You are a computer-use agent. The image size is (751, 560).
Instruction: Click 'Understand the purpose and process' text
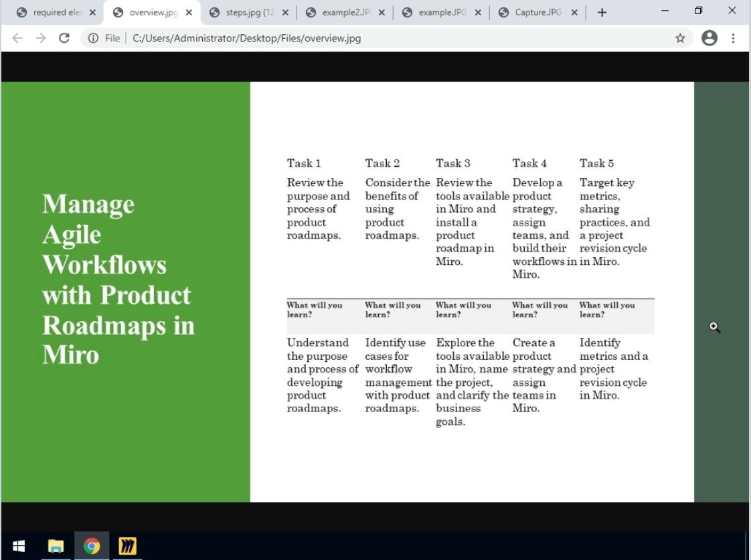(323, 375)
